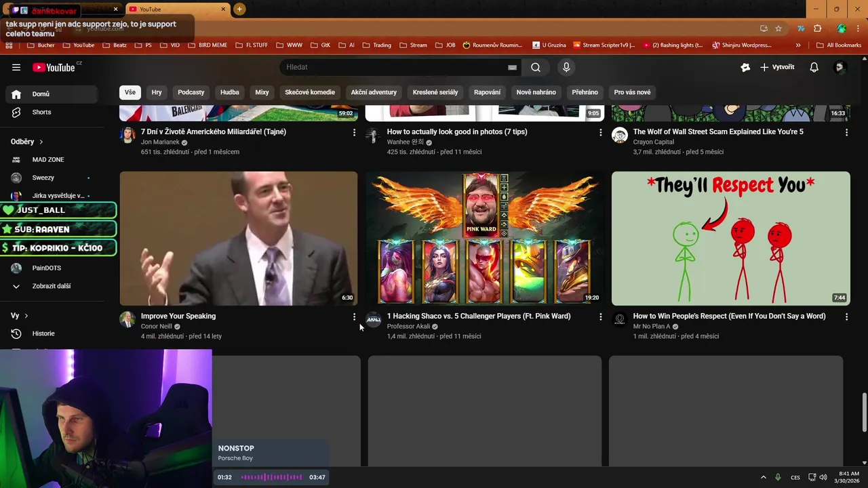Viewport: 868px width, 488px height.
Task: Open Wanhee channel avatar
Action: [374, 135]
